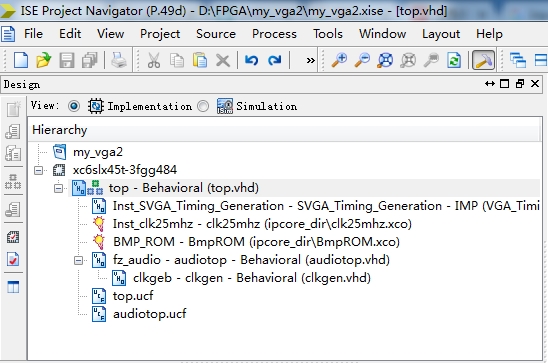Viewport: 548px width, 363px height.
Task: Expand the toolbar overflow chevron
Action: [x=310, y=60]
